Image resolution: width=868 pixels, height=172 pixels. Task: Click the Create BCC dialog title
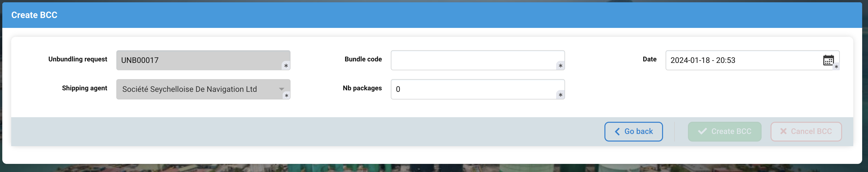(x=34, y=15)
